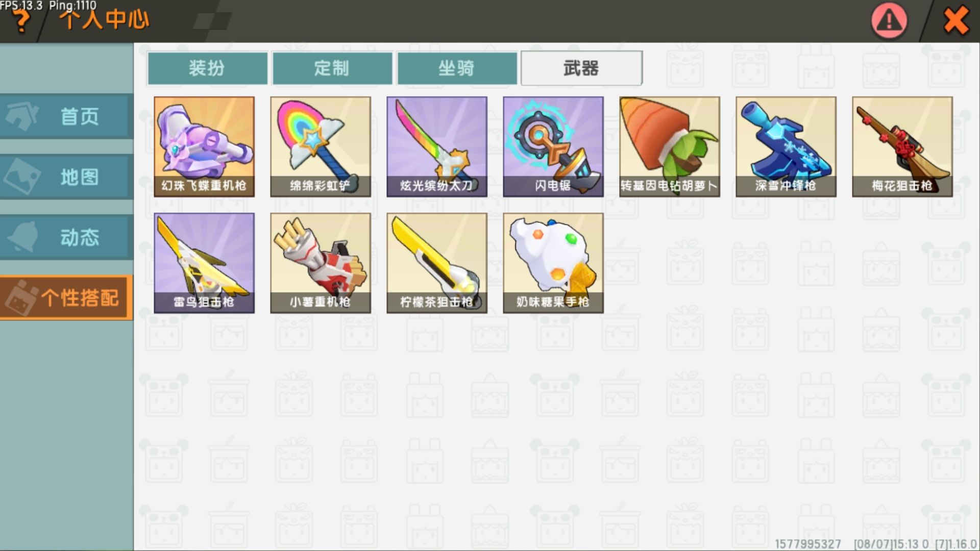Open the 定制 tab
The width and height of the screenshot is (980, 551).
coord(332,68)
